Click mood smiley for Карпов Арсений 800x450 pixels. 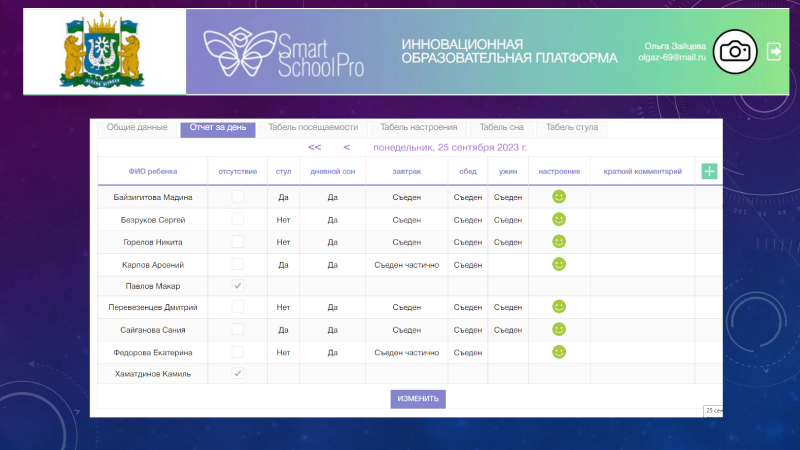pyautogui.click(x=559, y=264)
